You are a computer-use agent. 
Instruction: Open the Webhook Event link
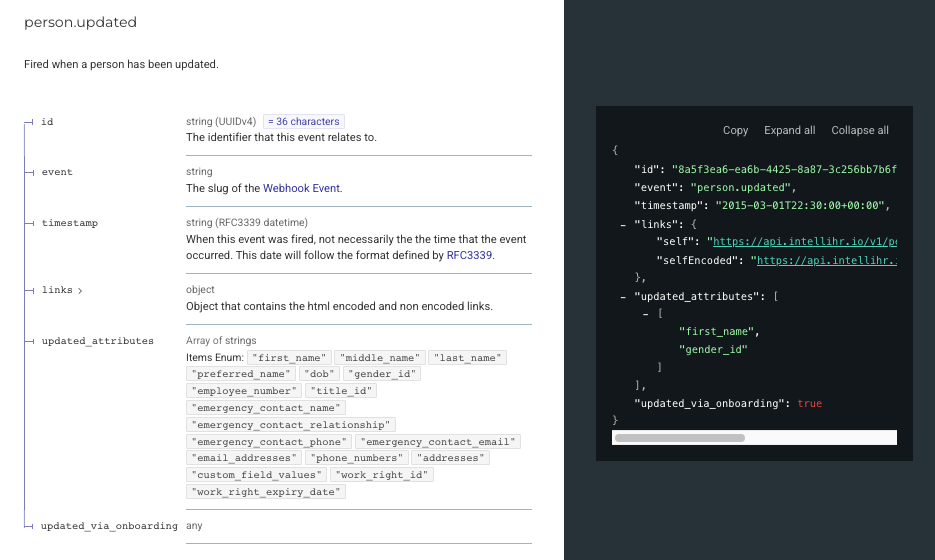(x=301, y=188)
